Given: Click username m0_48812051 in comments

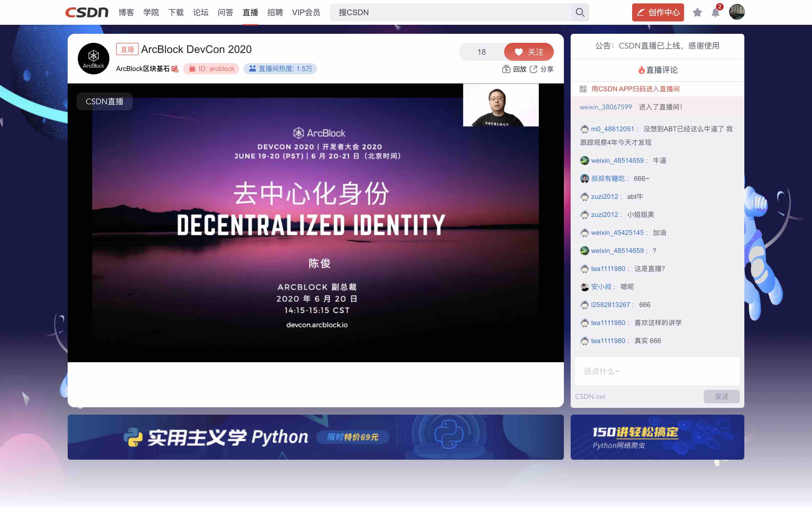Looking at the screenshot, I should (x=612, y=129).
